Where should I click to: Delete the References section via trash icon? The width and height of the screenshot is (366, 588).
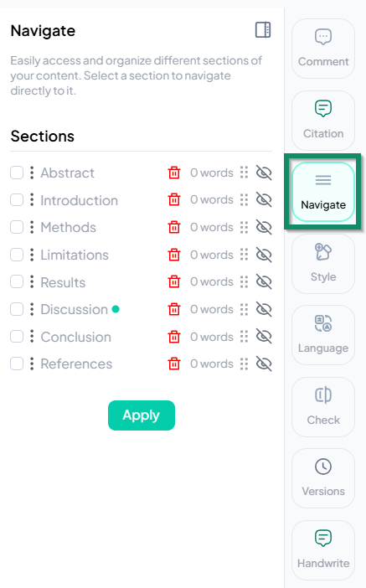[174, 364]
